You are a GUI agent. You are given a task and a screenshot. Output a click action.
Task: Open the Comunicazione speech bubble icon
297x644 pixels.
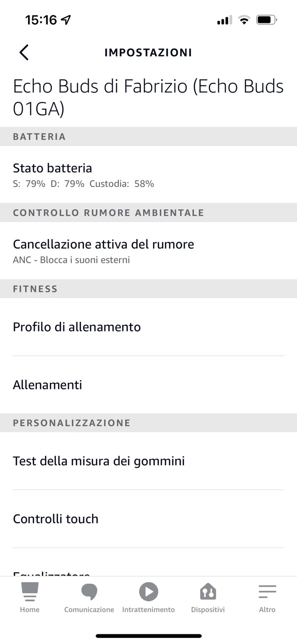click(89, 592)
